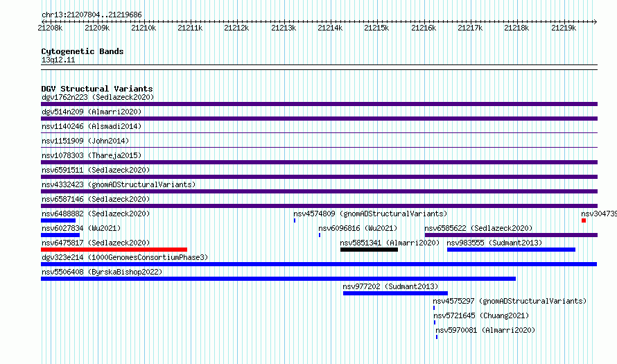This screenshot has height=364, width=617.
Task: Open nsv5851341 (Almarri2020) label
Action: [390, 243]
